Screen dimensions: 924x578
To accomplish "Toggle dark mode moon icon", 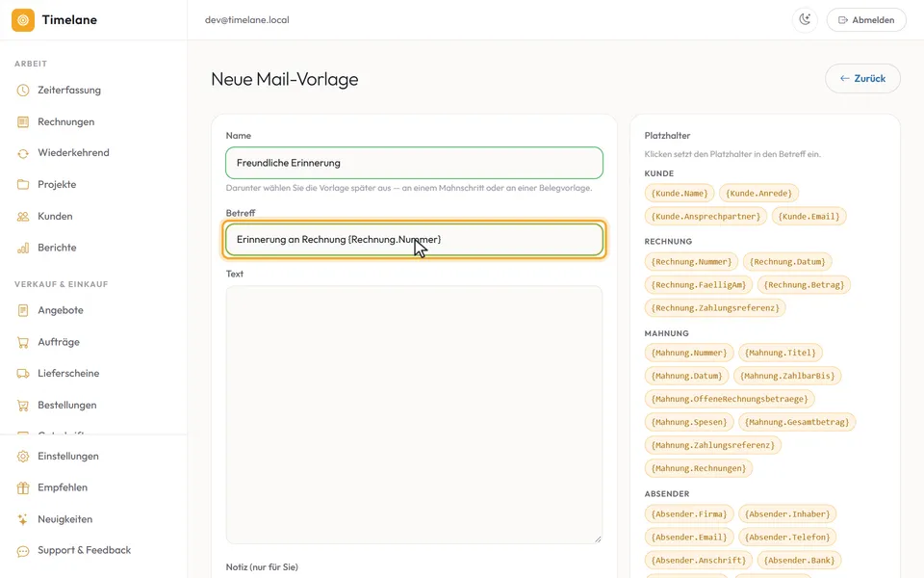I will coord(805,20).
